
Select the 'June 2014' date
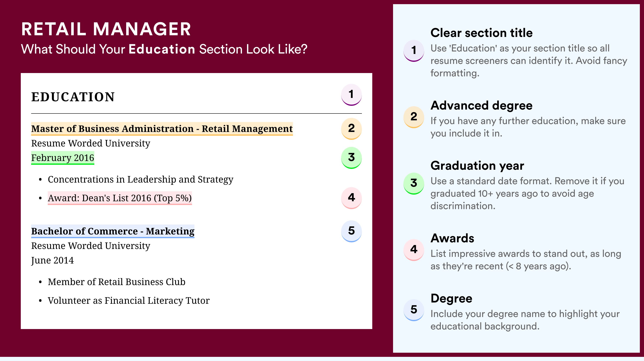tap(52, 261)
